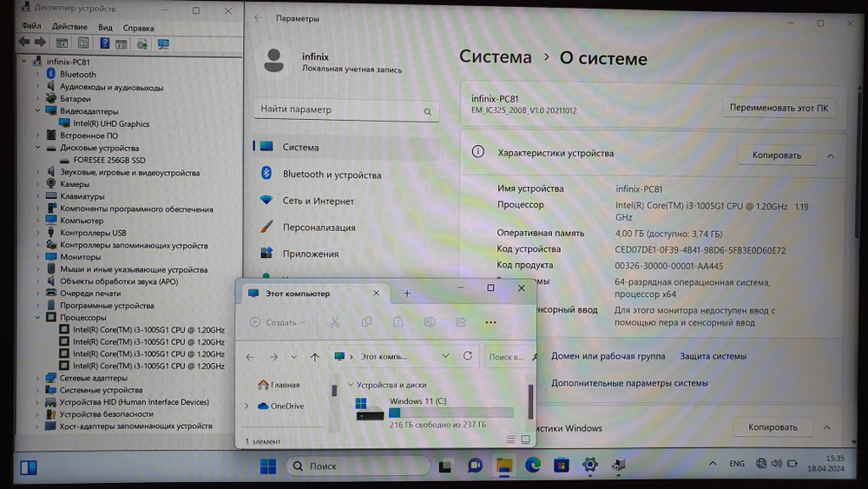Screen dimensions: 868x489
Task: Click Копировать button for Windows characteristics
Action: tap(773, 427)
